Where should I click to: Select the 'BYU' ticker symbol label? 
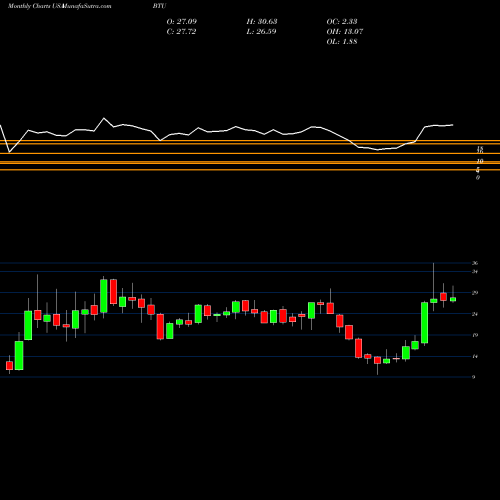159,6
